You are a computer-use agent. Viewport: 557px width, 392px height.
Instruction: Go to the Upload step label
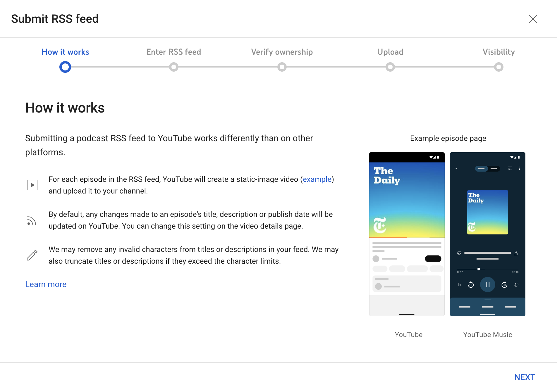[390, 52]
